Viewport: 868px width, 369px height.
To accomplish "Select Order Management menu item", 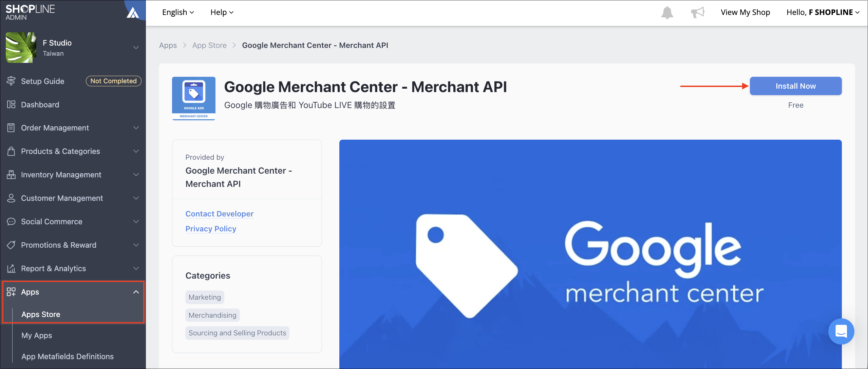I will coord(73,128).
